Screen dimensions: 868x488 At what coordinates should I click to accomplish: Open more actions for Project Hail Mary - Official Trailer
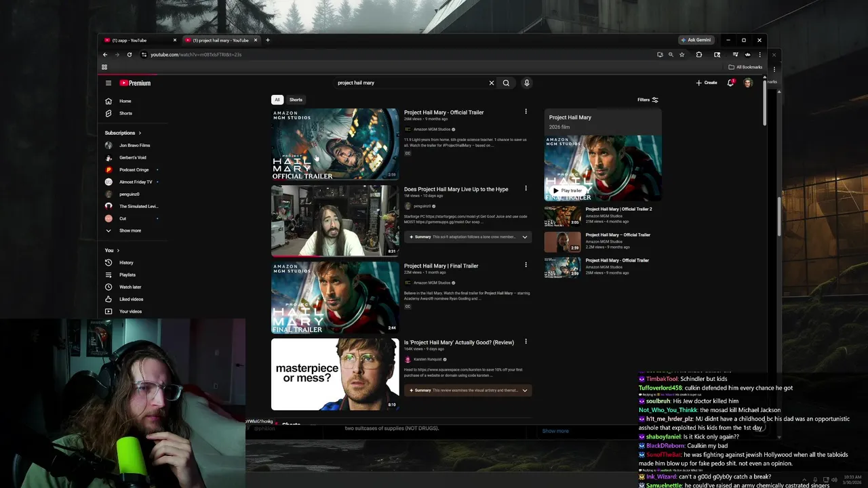[x=526, y=112]
